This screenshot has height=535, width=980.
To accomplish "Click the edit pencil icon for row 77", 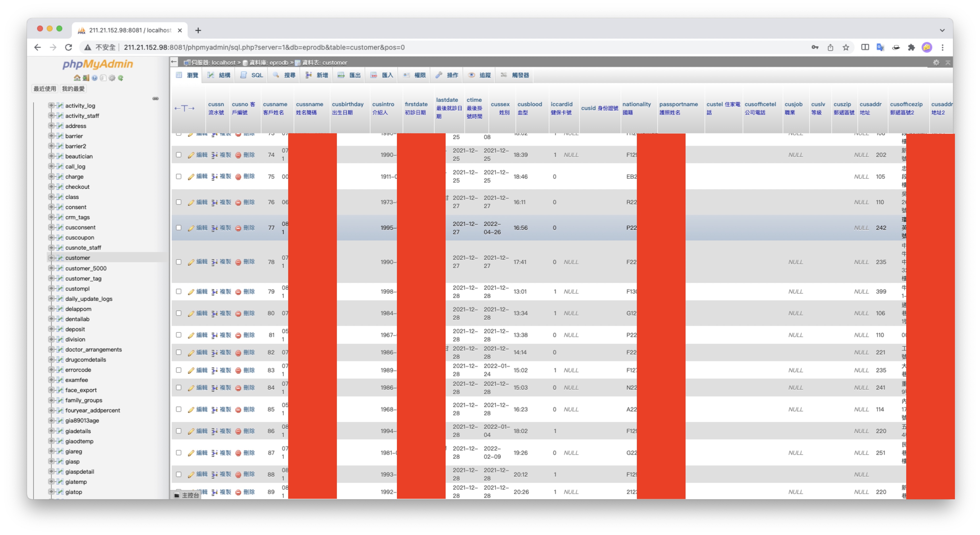I will click(191, 228).
